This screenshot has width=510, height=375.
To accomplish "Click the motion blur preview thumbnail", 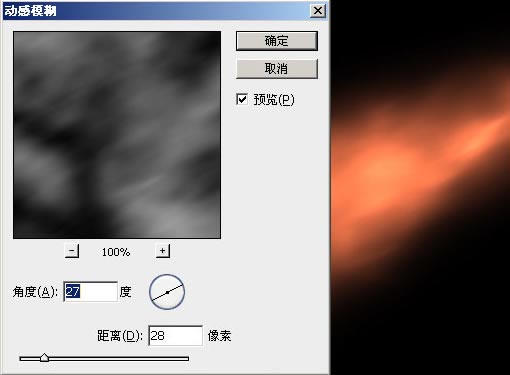I will 117,135.
